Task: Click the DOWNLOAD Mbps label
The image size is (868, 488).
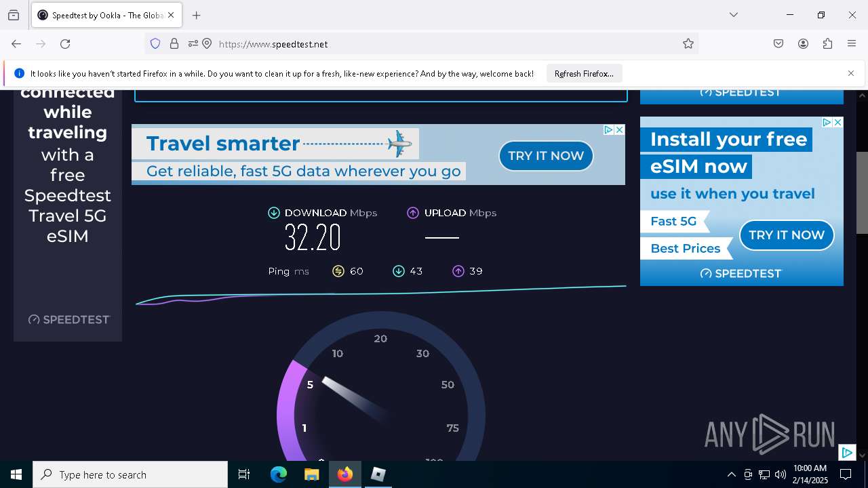Action: click(x=331, y=213)
